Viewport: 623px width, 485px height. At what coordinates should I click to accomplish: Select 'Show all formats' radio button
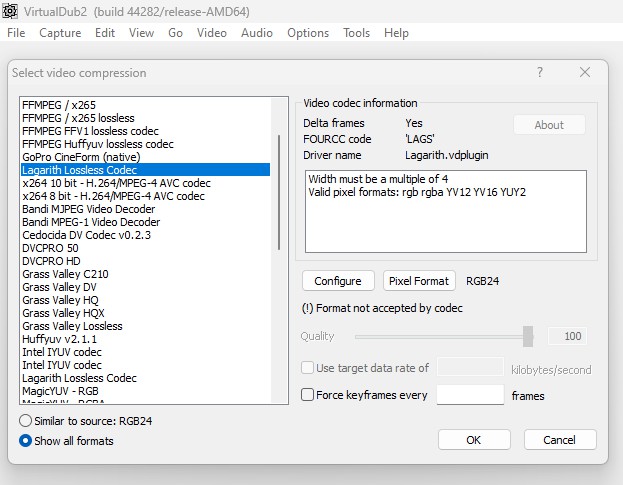pyautogui.click(x=25, y=441)
